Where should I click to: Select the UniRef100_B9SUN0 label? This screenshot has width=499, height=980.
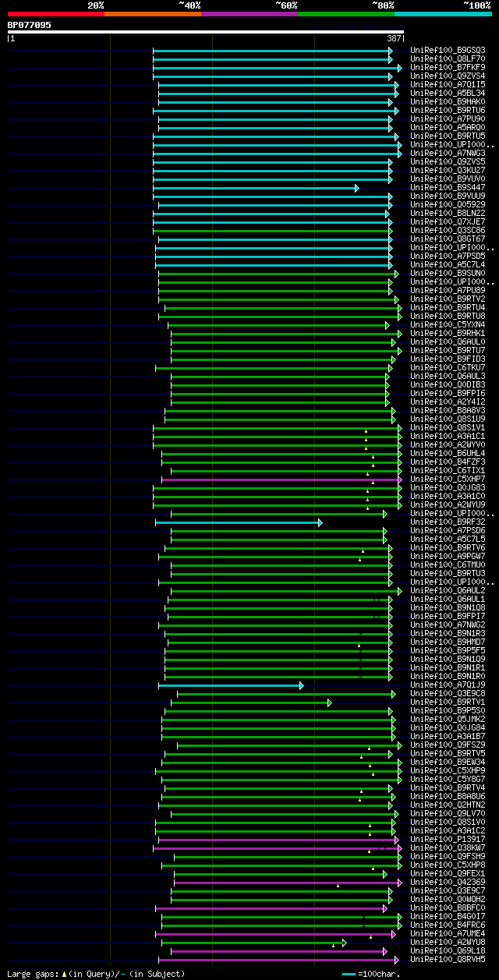pos(448,273)
